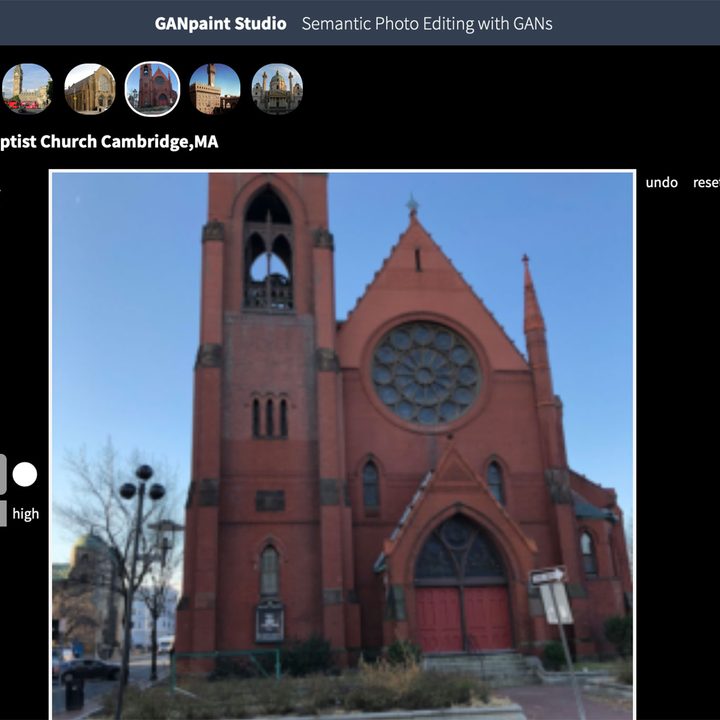Image resolution: width=720 pixels, height=720 pixels.
Task: Click the undo button
Action: click(x=661, y=183)
